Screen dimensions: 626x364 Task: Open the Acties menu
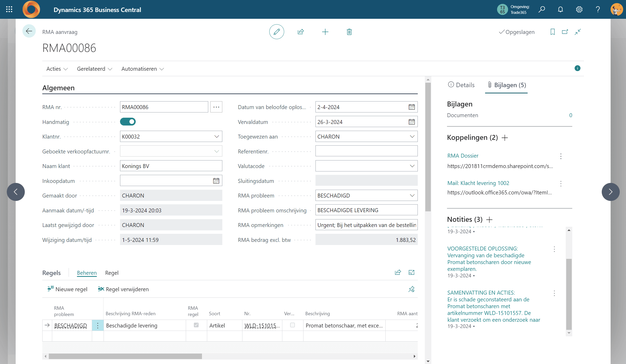(57, 69)
